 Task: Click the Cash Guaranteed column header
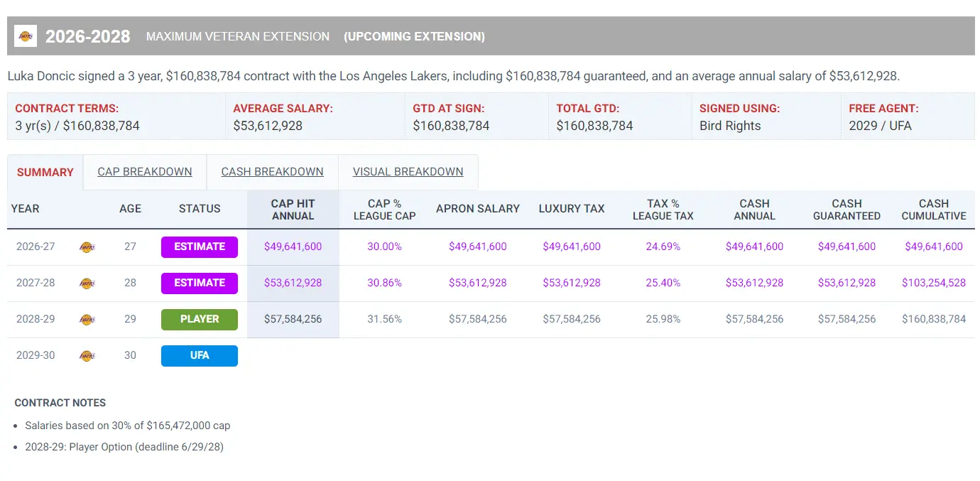846,210
